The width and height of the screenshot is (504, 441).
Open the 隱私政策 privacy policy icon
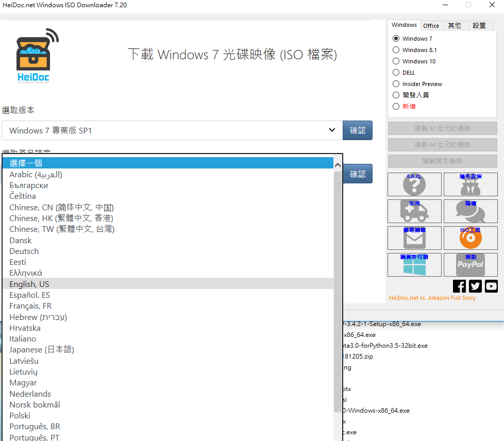click(471, 184)
